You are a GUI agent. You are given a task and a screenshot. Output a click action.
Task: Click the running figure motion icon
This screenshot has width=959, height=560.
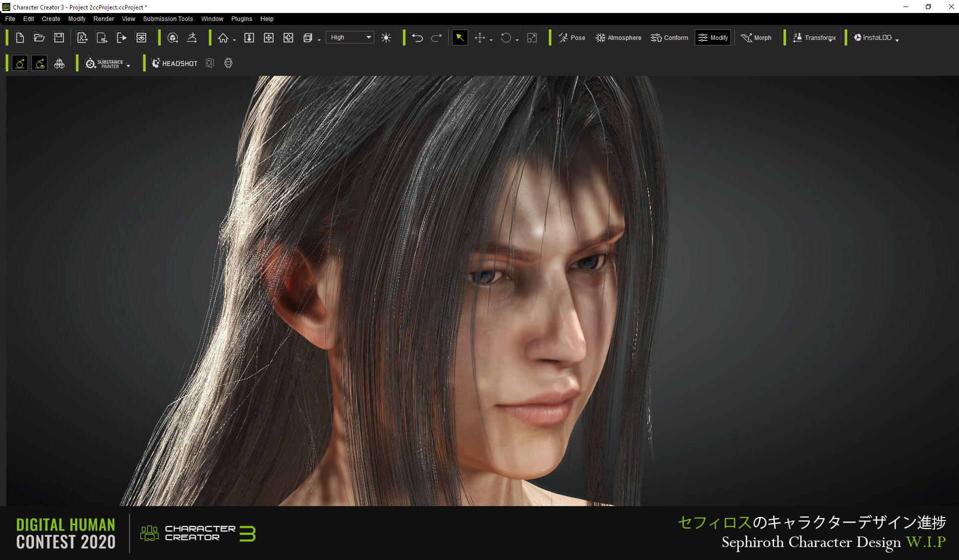tap(192, 37)
